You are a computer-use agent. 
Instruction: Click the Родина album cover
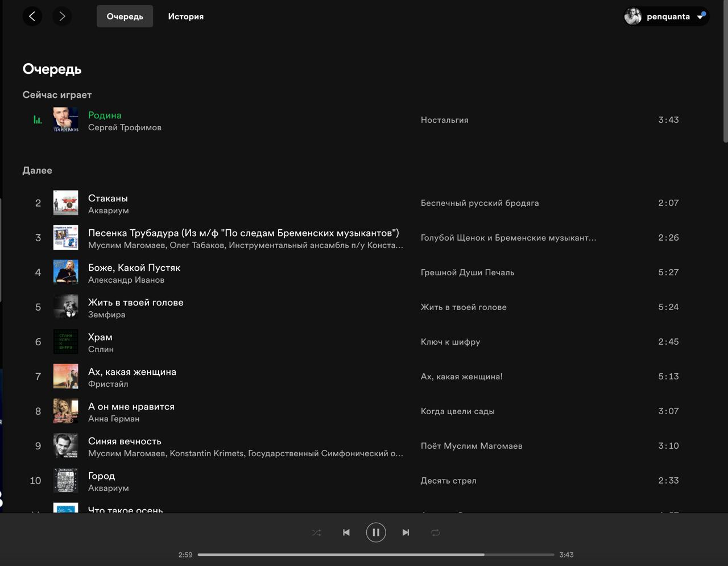pos(66,120)
